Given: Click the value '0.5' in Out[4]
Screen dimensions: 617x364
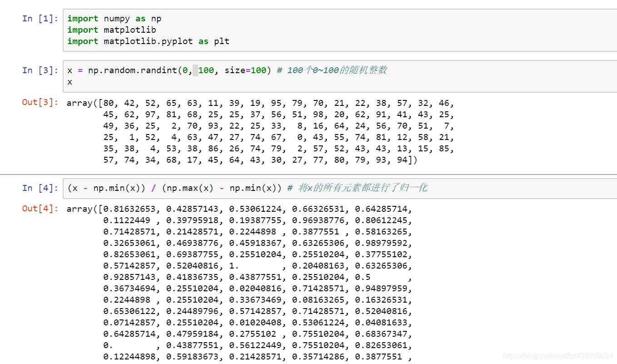Looking at the screenshot, I should (x=363, y=277).
